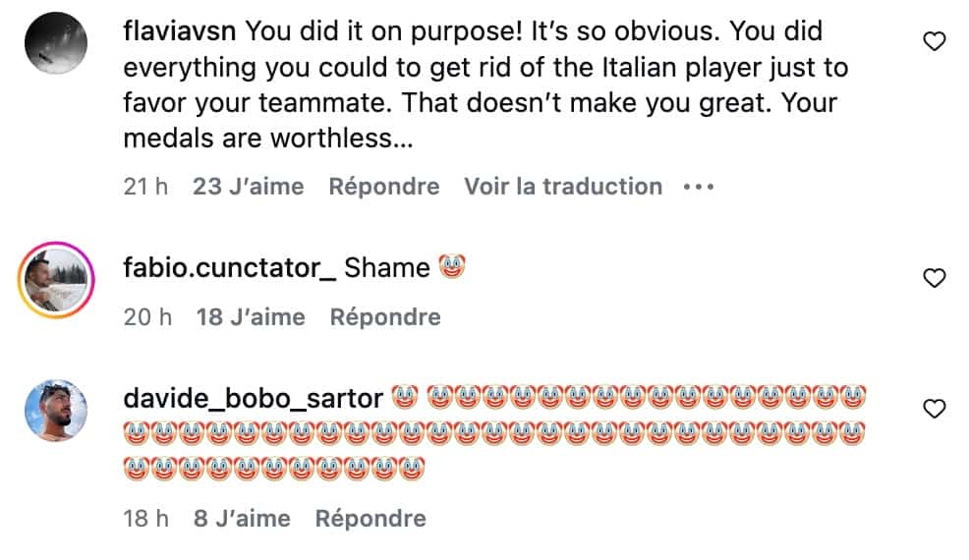Open the fabio.cunctator_ username link
The height and width of the screenshot is (560, 969).
tap(230, 268)
